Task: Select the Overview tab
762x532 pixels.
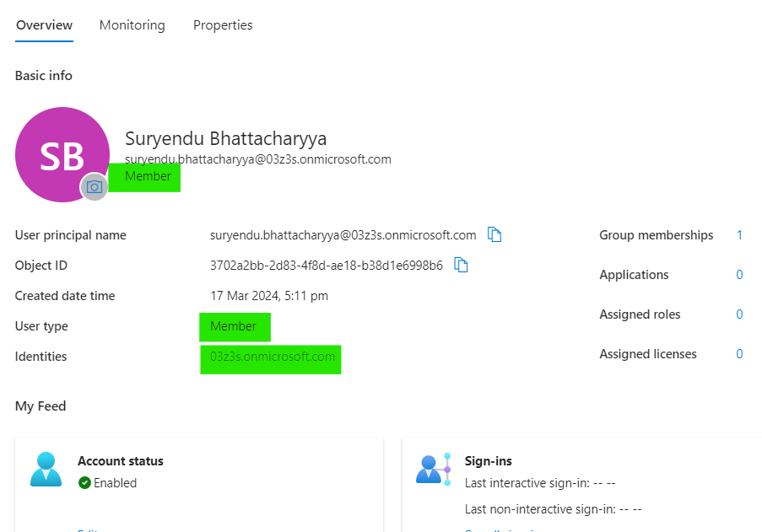Action: tap(44, 25)
